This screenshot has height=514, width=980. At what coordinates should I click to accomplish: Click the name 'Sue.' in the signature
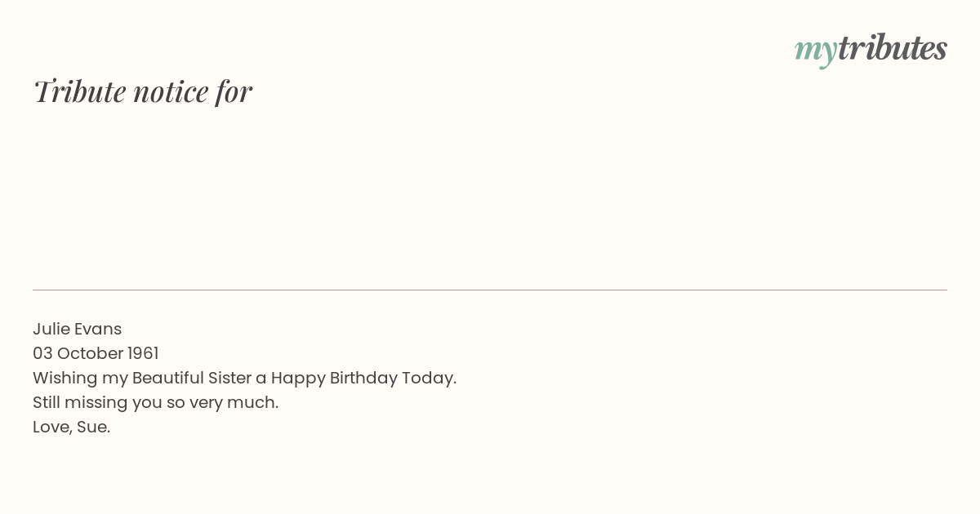coord(93,427)
